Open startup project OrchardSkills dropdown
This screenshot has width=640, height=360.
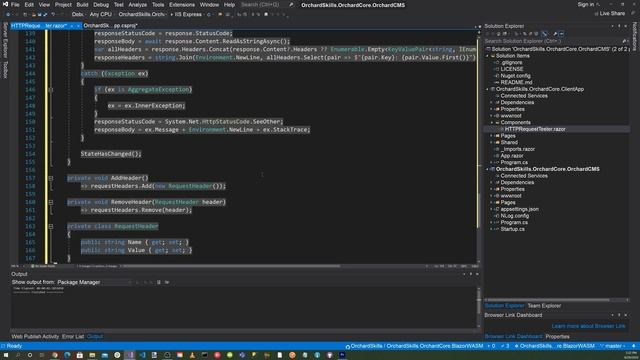(142, 14)
